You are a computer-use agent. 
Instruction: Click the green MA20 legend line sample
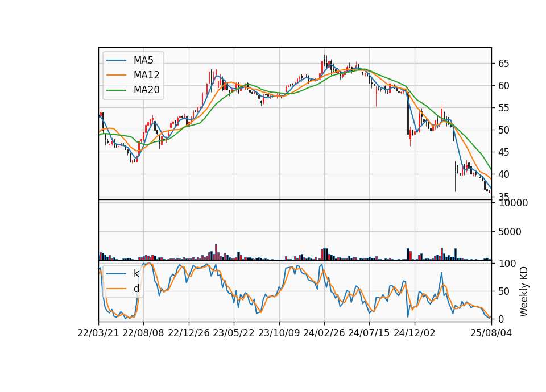point(116,90)
